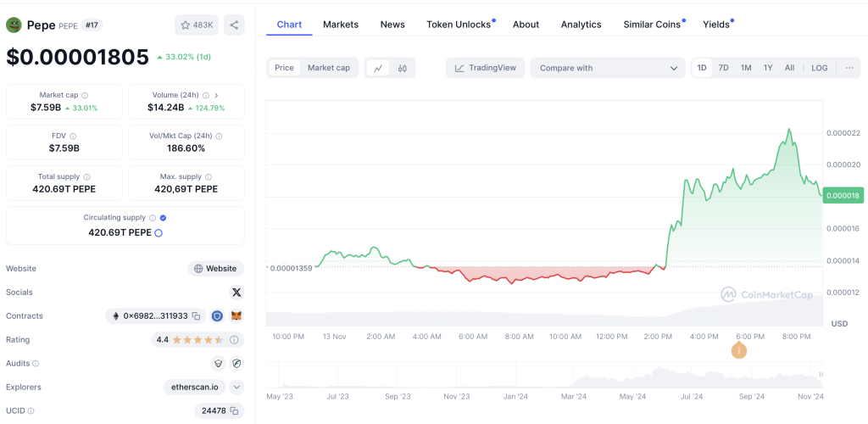Viewport: 868px width, 424px height.
Task: Open second audit shield icon
Action: (236, 364)
